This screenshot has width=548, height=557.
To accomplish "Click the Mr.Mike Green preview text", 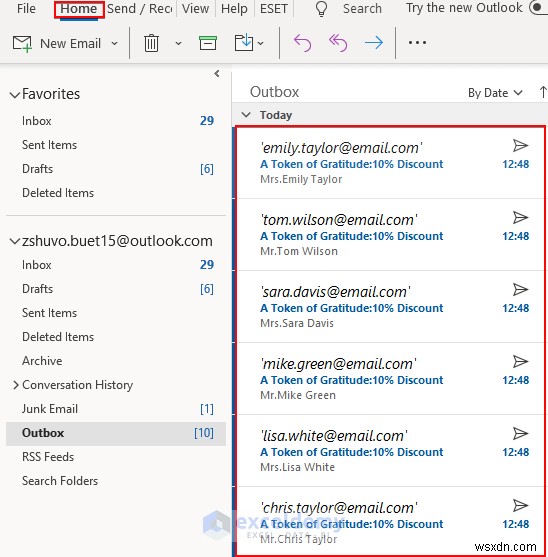I will 298,395.
